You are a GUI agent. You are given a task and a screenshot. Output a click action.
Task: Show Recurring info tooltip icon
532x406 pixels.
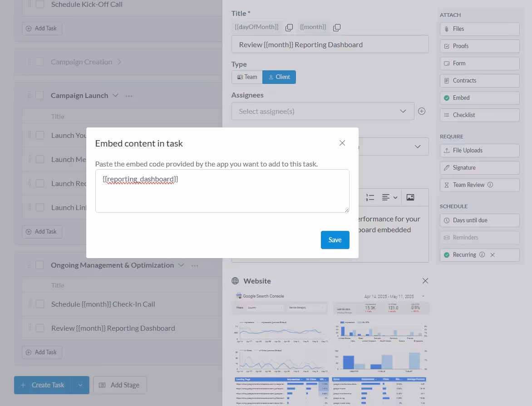(482, 255)
